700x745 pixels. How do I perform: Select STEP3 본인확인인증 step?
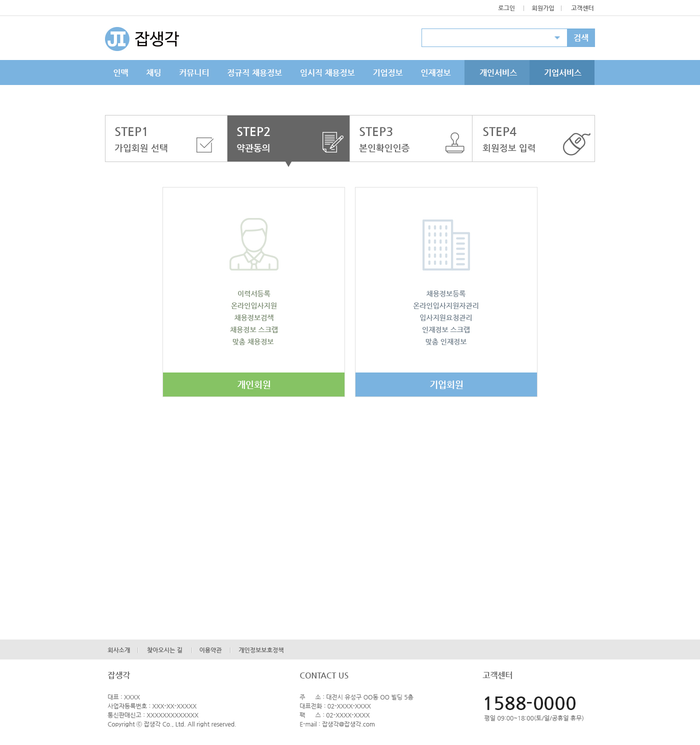[411, 138]
